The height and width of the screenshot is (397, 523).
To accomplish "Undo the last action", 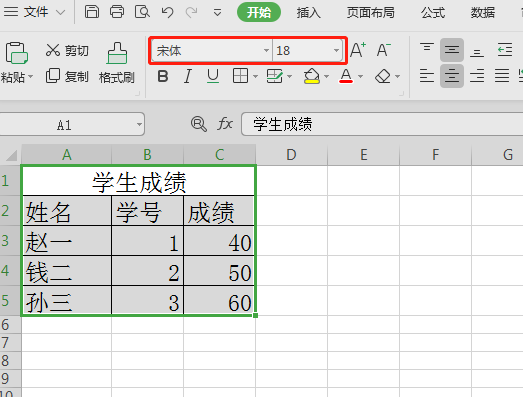I will coord(167,13).
